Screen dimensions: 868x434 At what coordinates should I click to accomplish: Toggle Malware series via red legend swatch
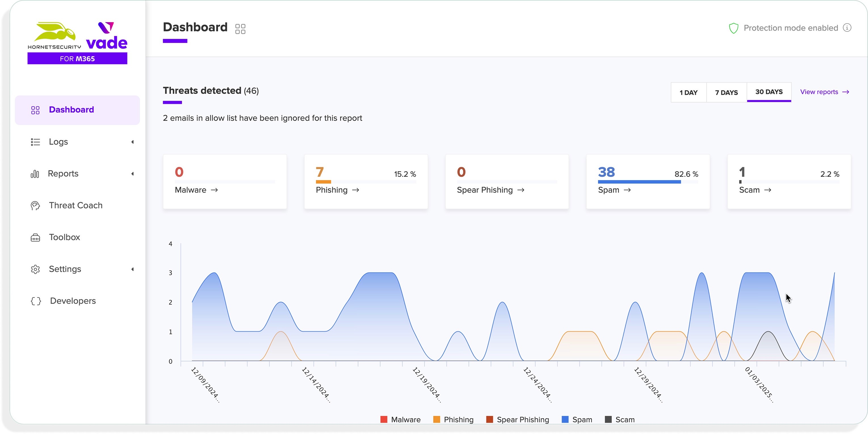[384, 420]
